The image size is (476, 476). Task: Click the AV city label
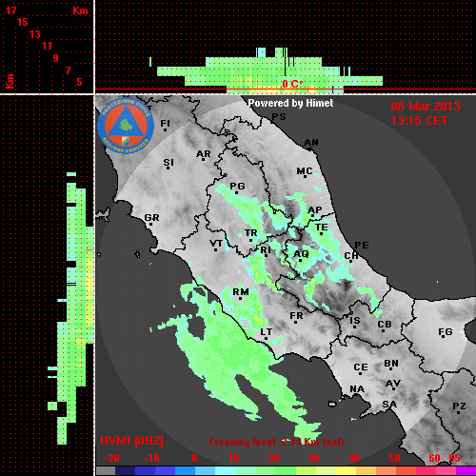[393, 384]
